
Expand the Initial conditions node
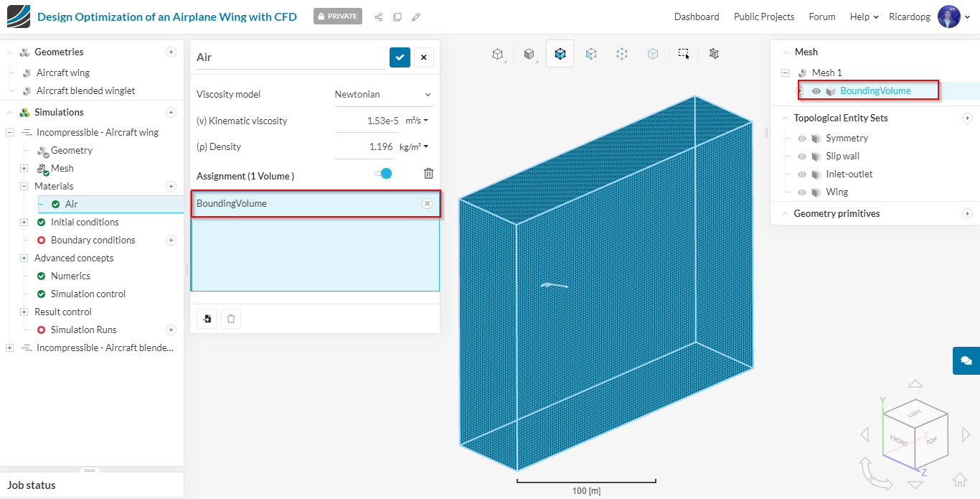24,222
